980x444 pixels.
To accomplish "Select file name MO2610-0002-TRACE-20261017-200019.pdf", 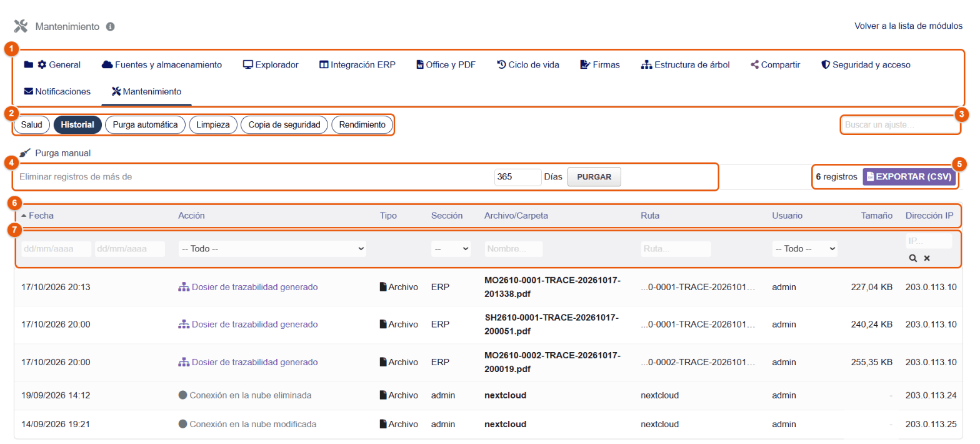I will click(x=552, y=362).
